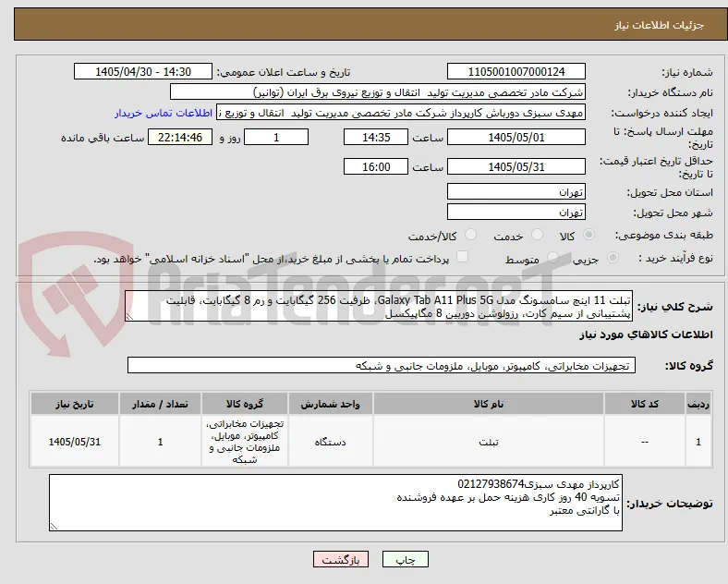Screen dimensions: 728x584
Task: Click the گروه کالا column header
Action: pos(245,404)
